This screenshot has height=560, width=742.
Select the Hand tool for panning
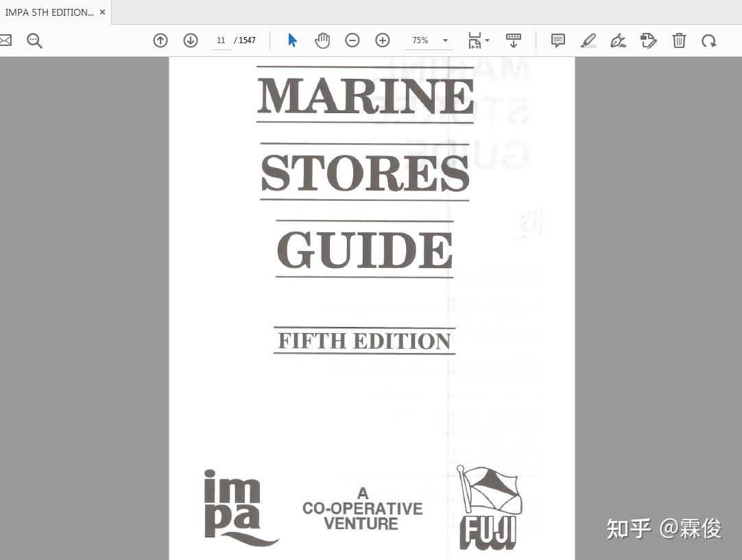[322, 40]
